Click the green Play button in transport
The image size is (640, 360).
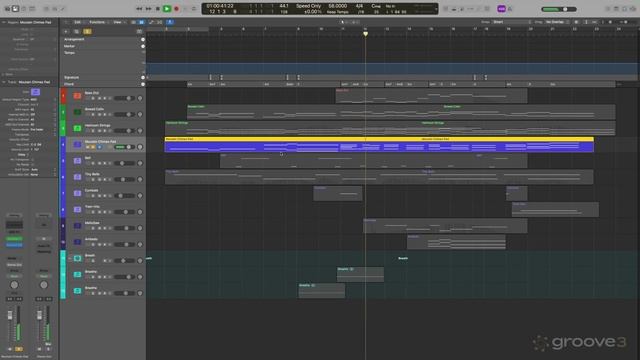click(x=167, y=9)
